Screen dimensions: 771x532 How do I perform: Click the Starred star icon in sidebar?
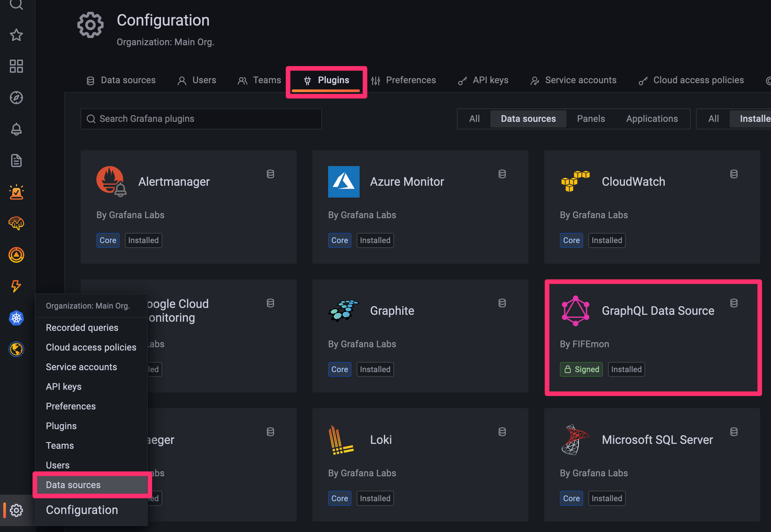click(x=16, y=35)
